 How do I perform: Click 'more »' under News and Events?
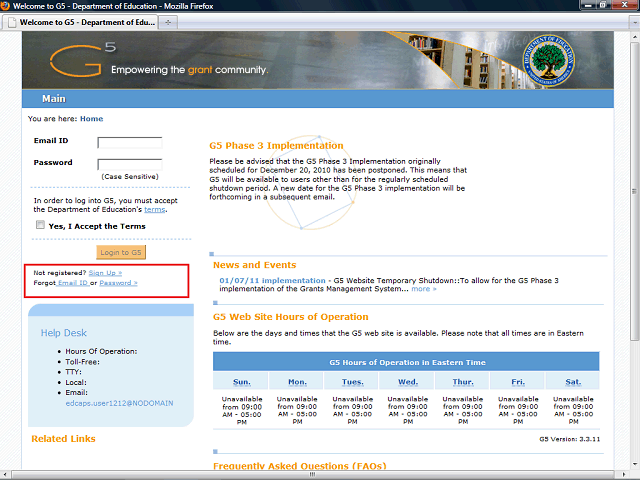423,290
